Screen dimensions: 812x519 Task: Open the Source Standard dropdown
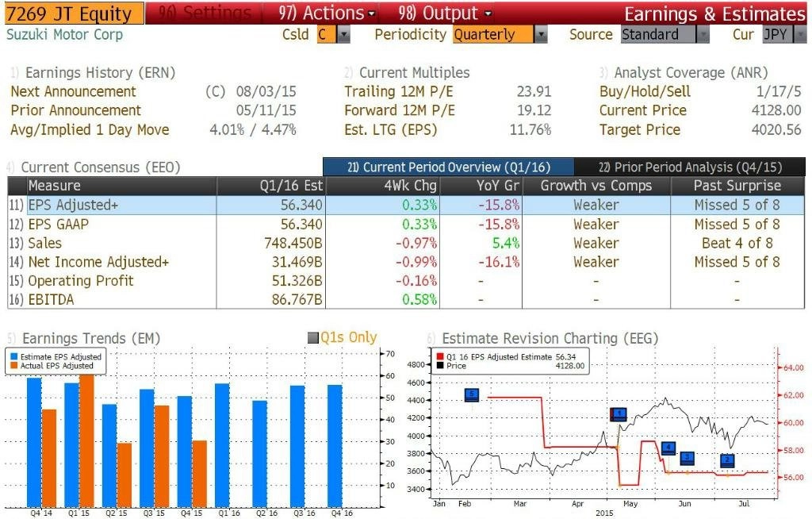(703, 35)
